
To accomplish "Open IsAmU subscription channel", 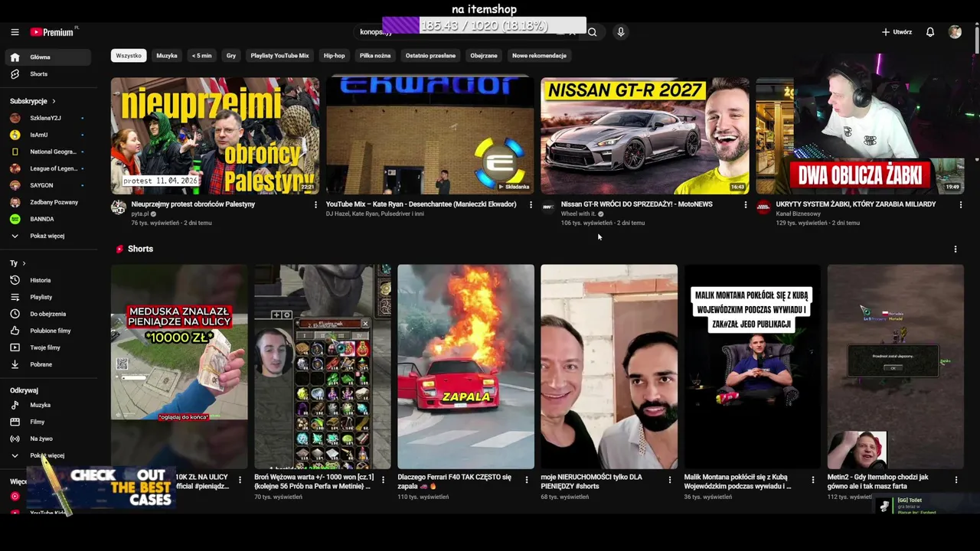I will click(x=47, y=135).
